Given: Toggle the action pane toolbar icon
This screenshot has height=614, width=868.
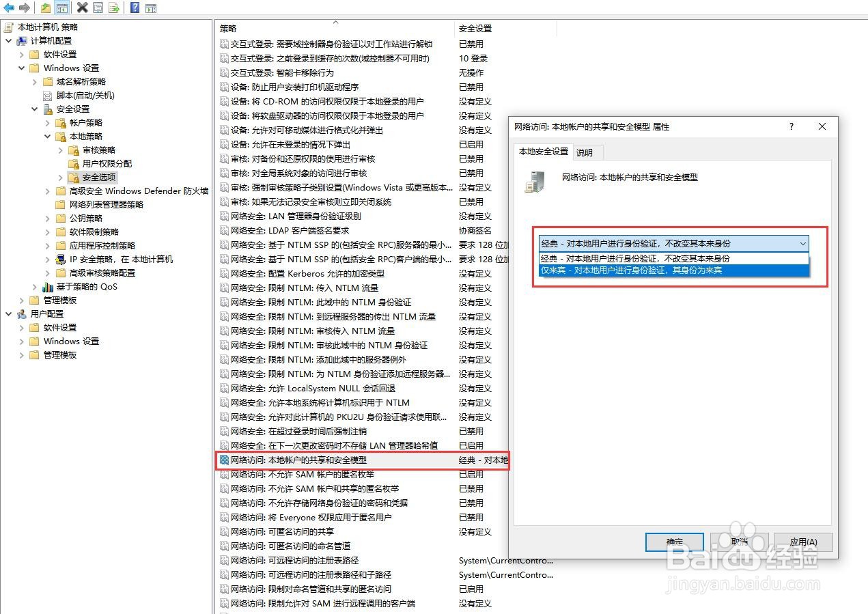Looking at the screenshot, I should pos(151,8).
